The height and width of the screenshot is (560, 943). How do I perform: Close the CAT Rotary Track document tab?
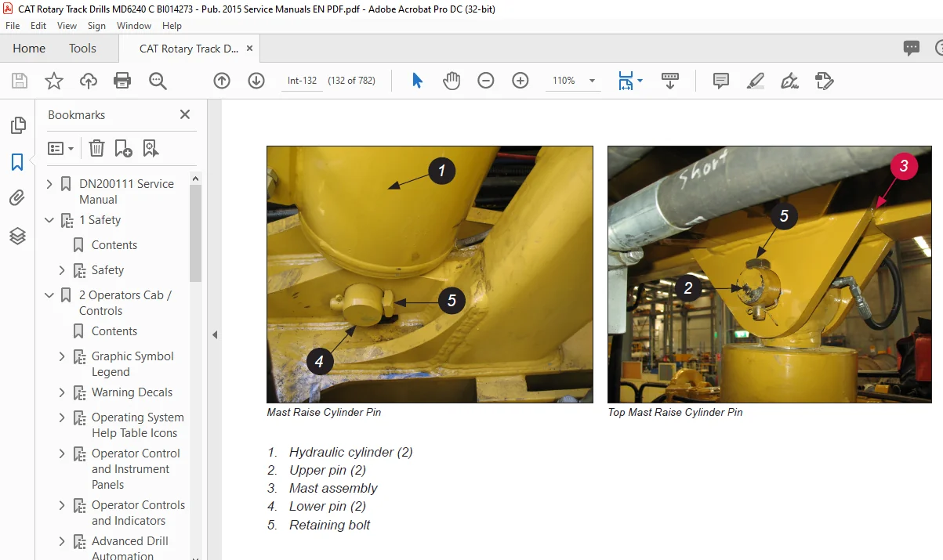250,48
